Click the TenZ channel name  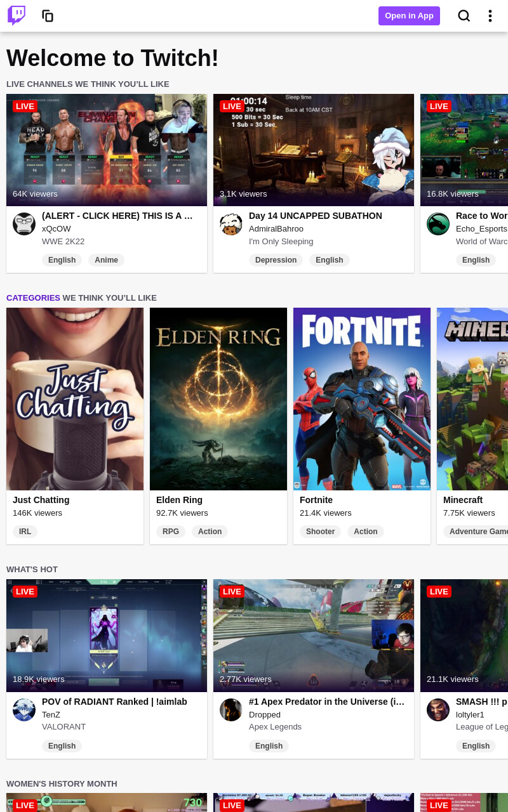tap(51, 714)
